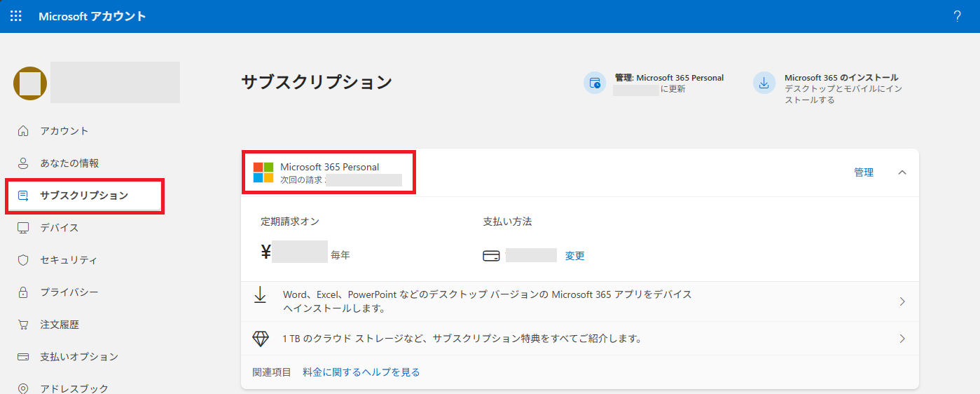Image resolution: width=980 pixels, height=394 pixels.
Task: Click the Microsoft 365 Personal card title
Action: point(330,167)
